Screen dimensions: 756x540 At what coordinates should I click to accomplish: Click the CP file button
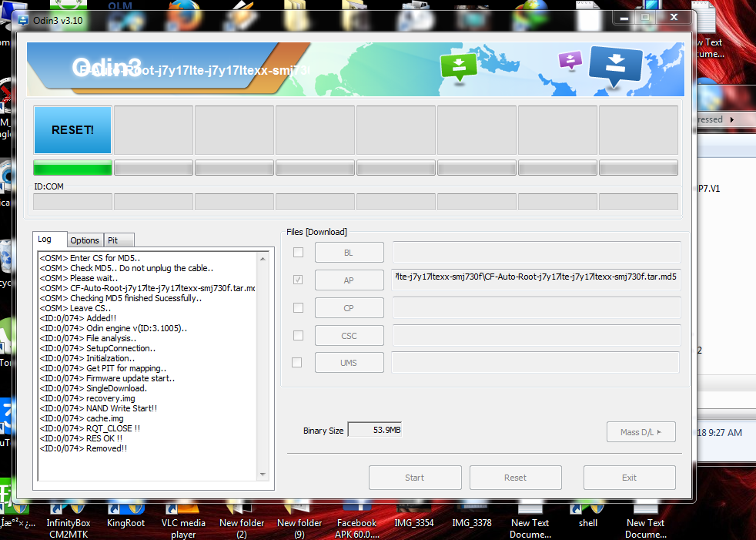(349, 308)
